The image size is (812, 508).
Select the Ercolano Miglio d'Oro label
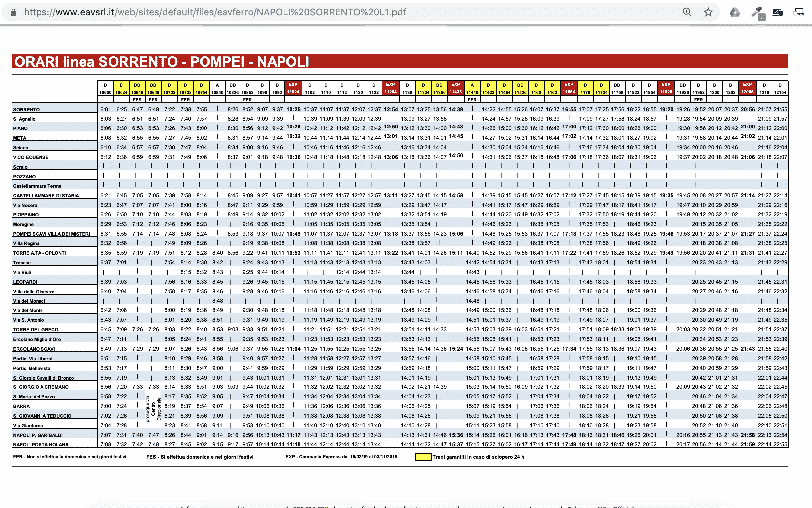(37, 339)
